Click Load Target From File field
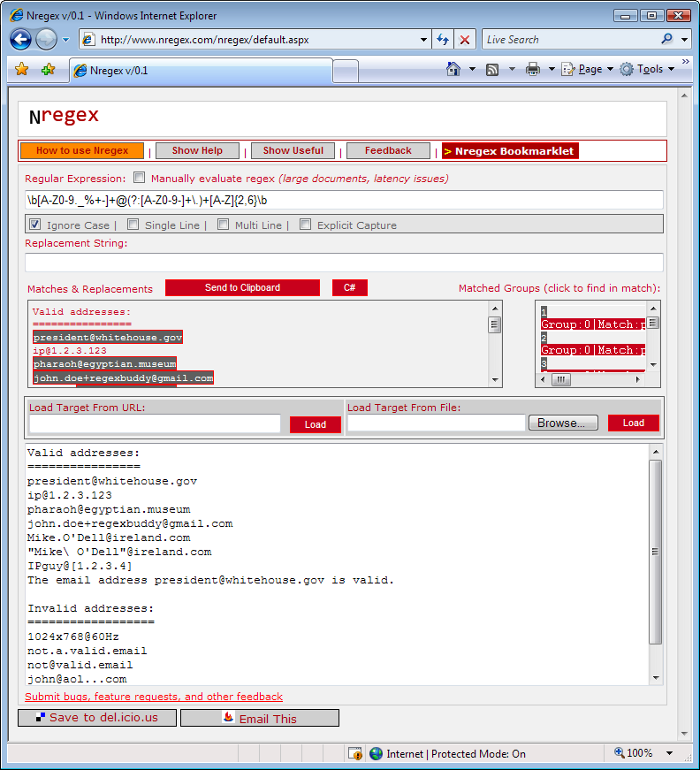 click(437, 423)
